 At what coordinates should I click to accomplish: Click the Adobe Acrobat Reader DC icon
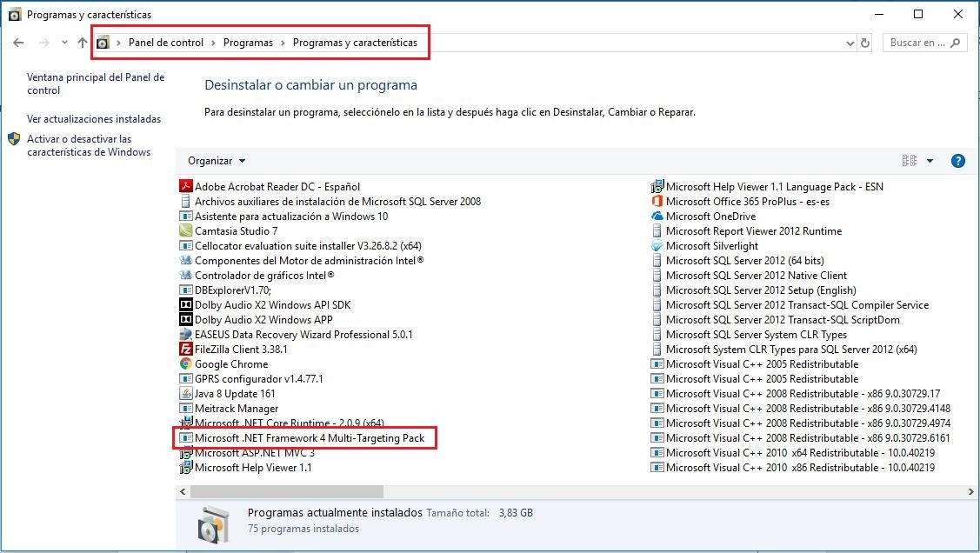(185, 186)
